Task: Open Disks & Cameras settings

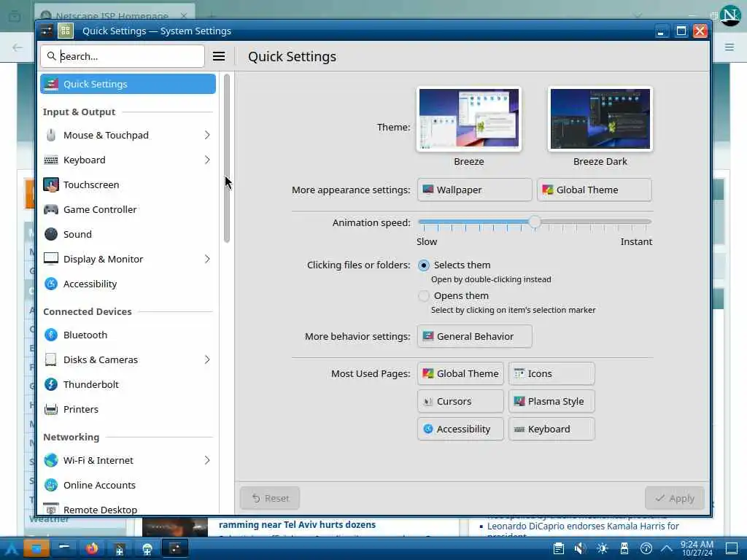Action: coord(128,359)
